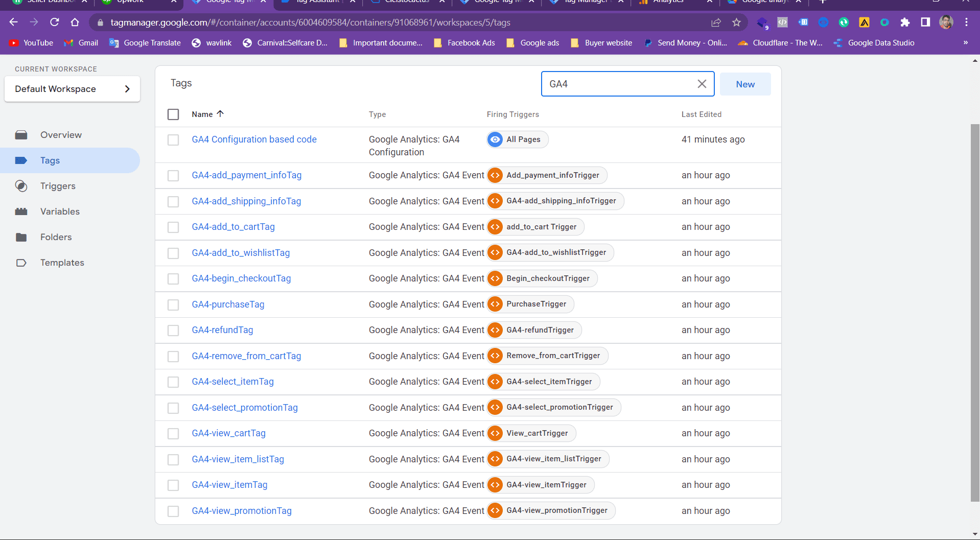
Task: Open the browser extensions puzzle menu
Action: point(905,22)
